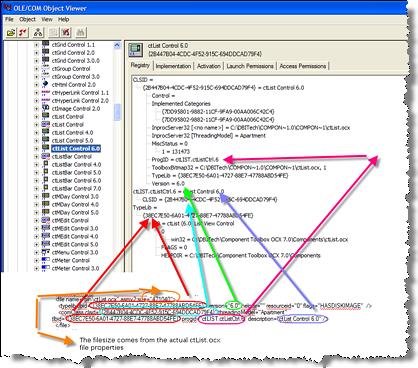418x368 pixels.
Task: Expand the ctHyperLink Control 2.0 node
Action: click(36, 101)
